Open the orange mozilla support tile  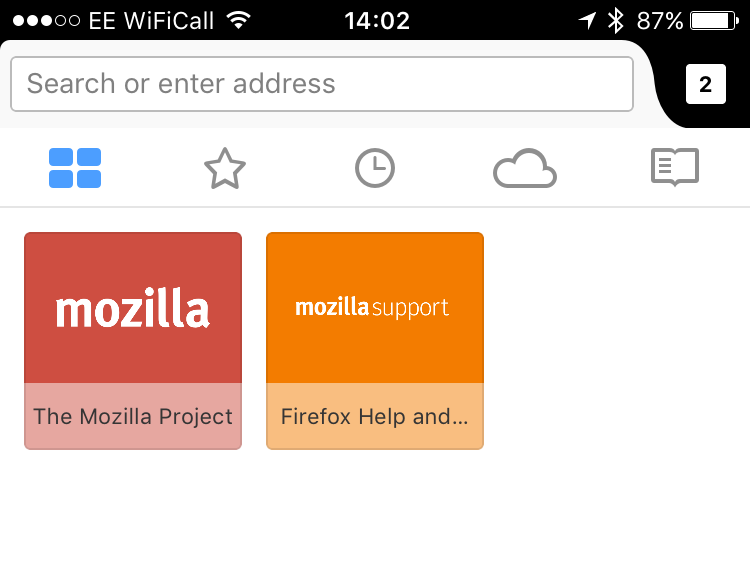click(x=375, y=308)
